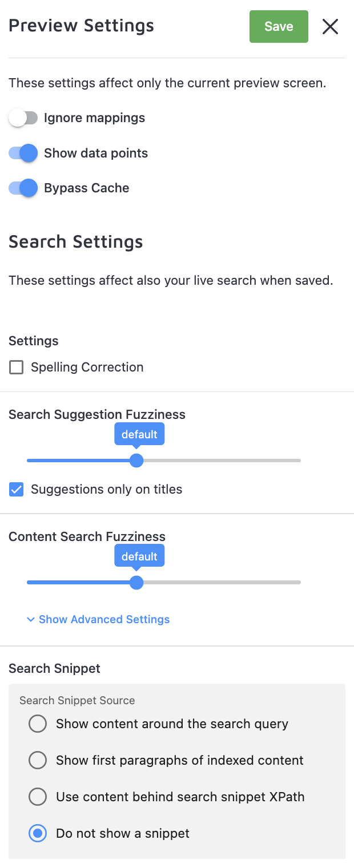The height and width of the screenshot is (868, 354).
Task: Uncheck Suggestions only on titles
Action: (x=17, y=490)
